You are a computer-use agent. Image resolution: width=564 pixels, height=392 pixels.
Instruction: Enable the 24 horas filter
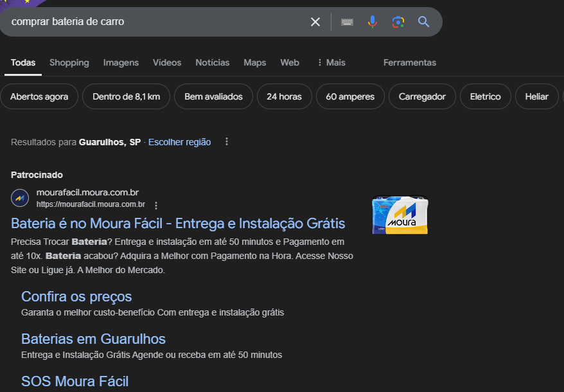pyautogui.click(x=284, y=96)
